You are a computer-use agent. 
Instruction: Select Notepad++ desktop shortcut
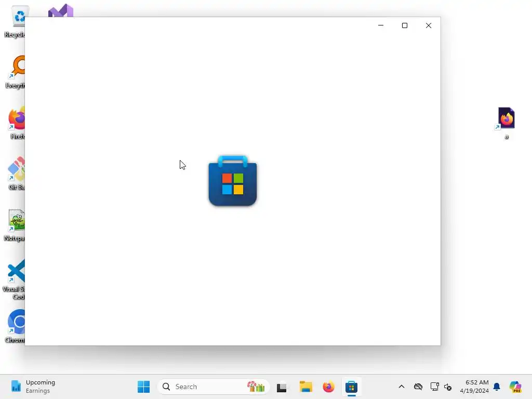click(15, 225)
